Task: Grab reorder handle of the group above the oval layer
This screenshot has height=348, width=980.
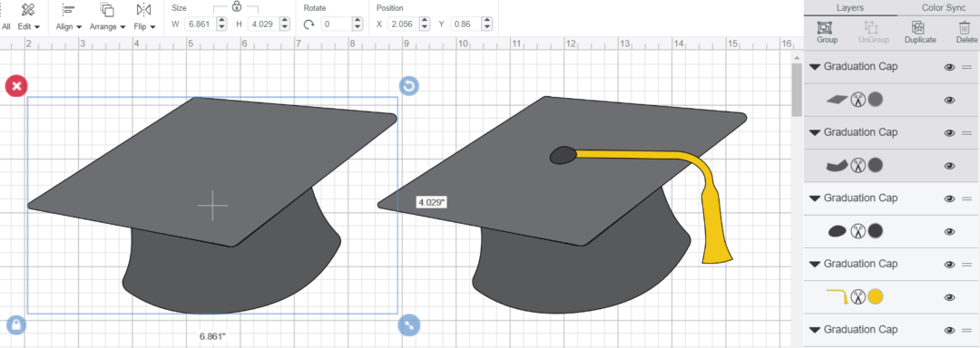Action: 967,198
